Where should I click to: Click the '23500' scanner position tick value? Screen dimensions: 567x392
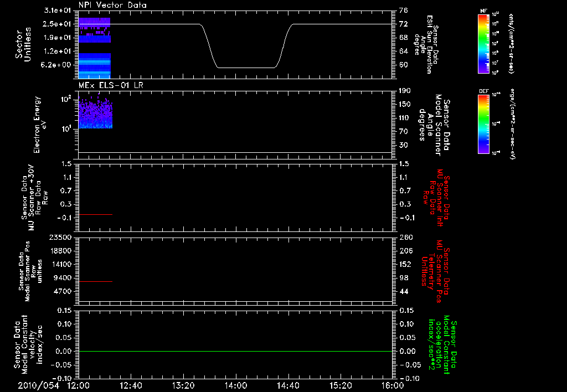coord(60,237)
